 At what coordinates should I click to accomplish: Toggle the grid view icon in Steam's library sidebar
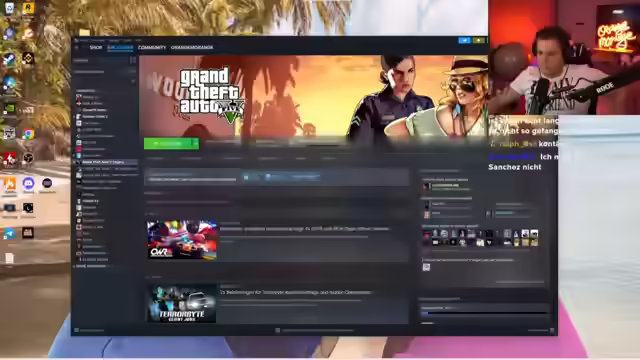tap(133, 60)
